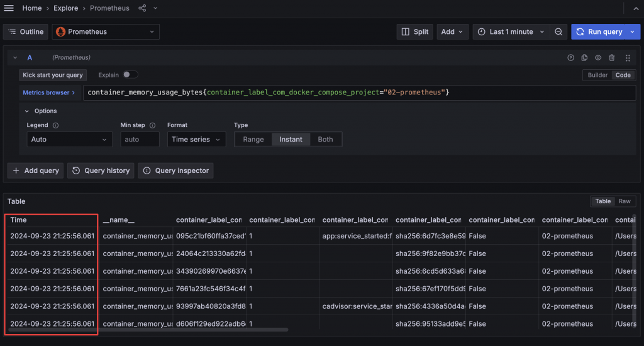Open the hamburger navigation menu
This screenshot has height=346, width=644.
coord(9,8)
